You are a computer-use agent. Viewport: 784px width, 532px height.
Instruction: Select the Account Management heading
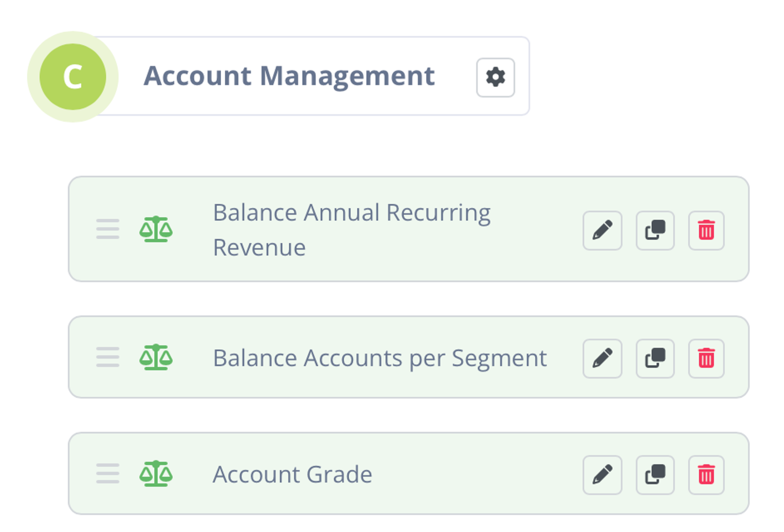coord(289,76)
